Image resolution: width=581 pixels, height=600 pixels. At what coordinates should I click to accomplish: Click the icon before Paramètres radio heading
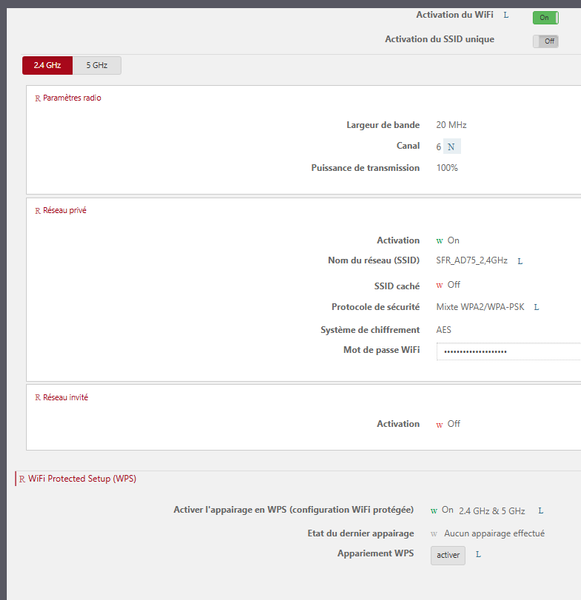[x=38, y=98]
